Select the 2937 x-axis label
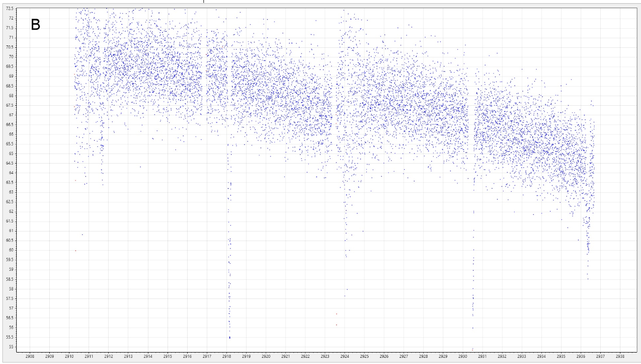Screen dimensions: 641x364 tap(600, 356)
